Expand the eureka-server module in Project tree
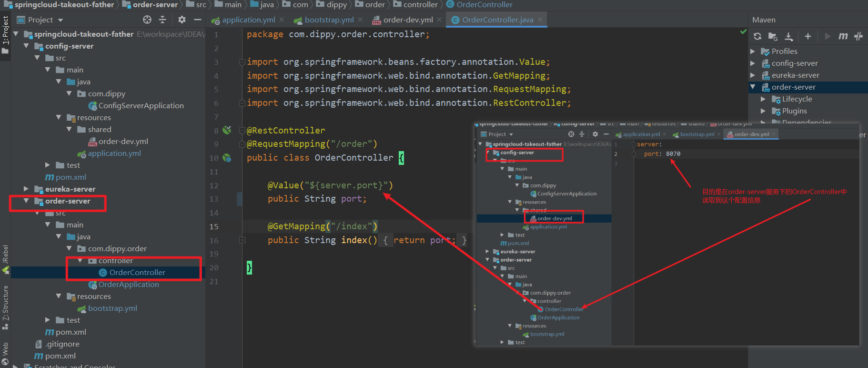Screen dimensions: 868x368 tap(26, 189)
